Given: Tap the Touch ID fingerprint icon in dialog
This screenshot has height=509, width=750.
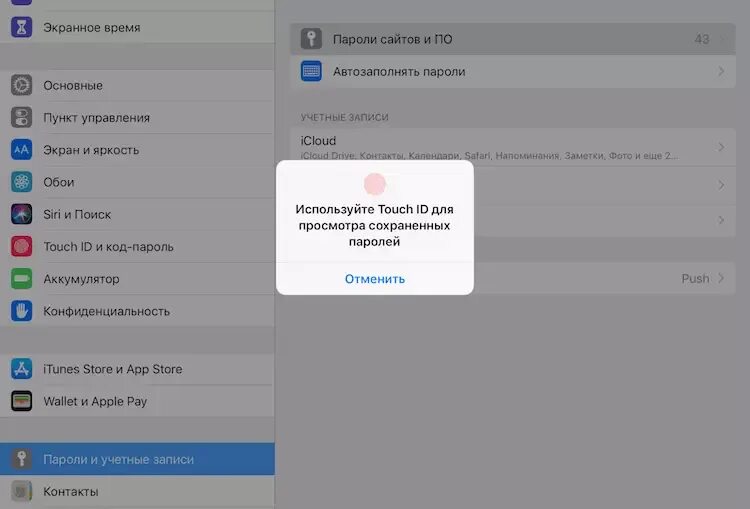Looking at the screenshot, I should tap(375, 184).
